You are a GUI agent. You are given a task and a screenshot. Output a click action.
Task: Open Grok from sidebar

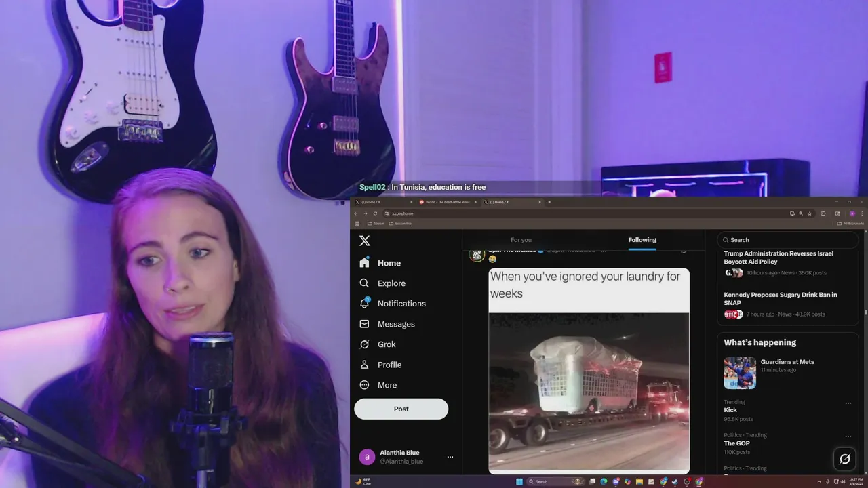point(378,344)
